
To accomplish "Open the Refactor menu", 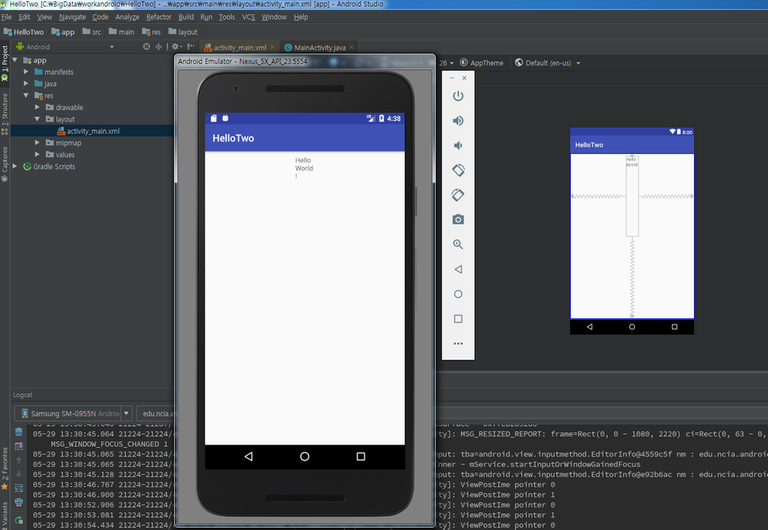I will tap(159, 17).
